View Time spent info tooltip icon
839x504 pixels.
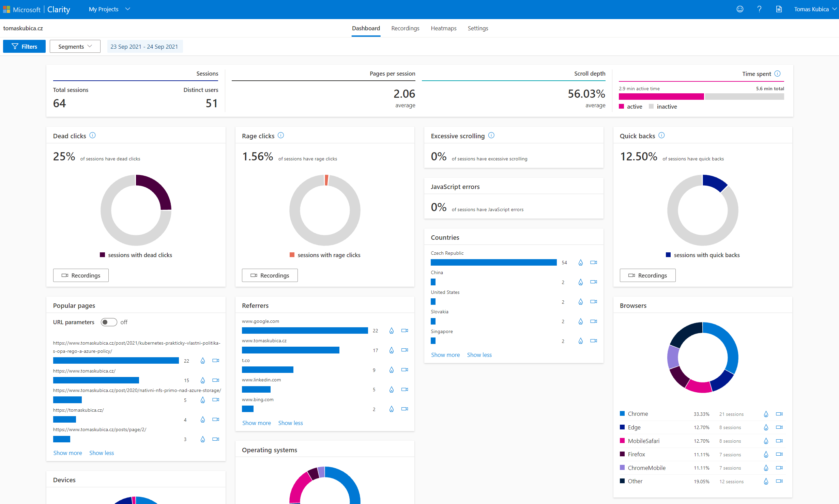(x=777, y=74)
